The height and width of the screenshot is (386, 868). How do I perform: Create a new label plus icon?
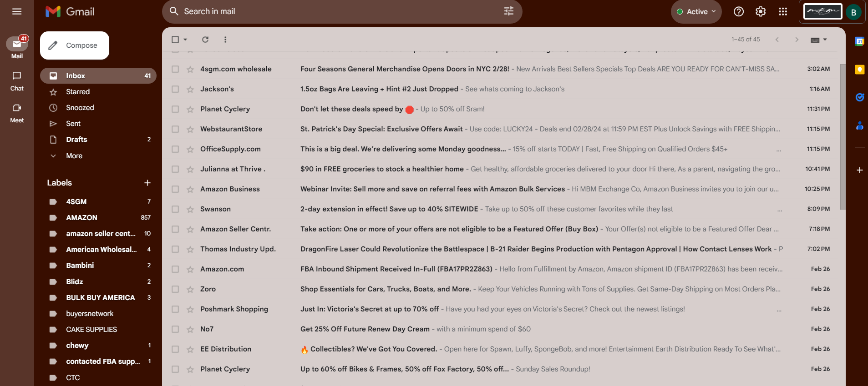point(147,183)
